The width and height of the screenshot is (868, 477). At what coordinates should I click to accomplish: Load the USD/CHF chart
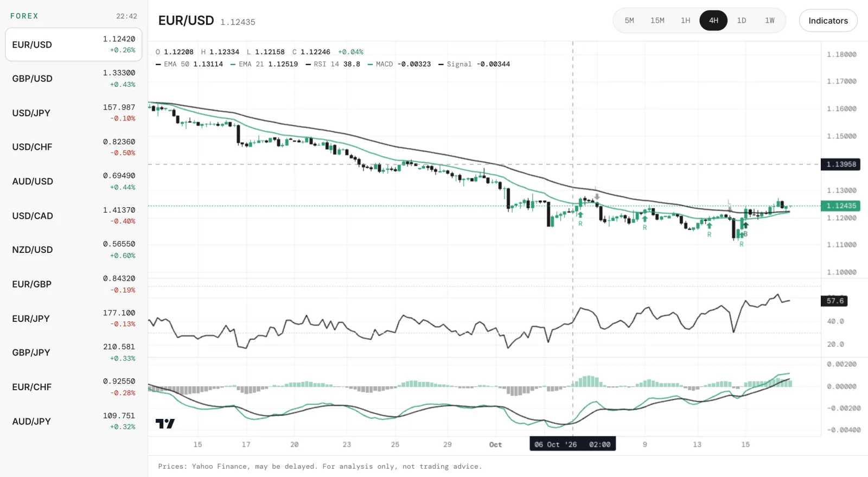tap(74, 147)
